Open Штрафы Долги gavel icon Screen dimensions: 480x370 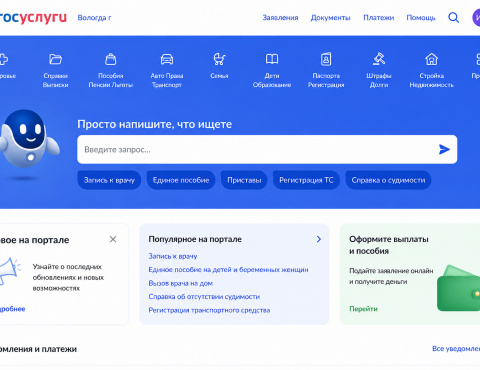(x=379, y=59)
